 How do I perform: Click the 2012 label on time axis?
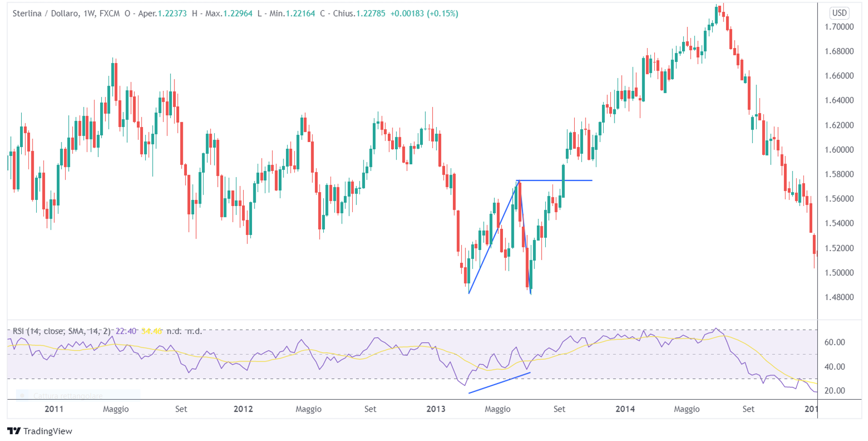pyautogui.click(x=243, y=409)
